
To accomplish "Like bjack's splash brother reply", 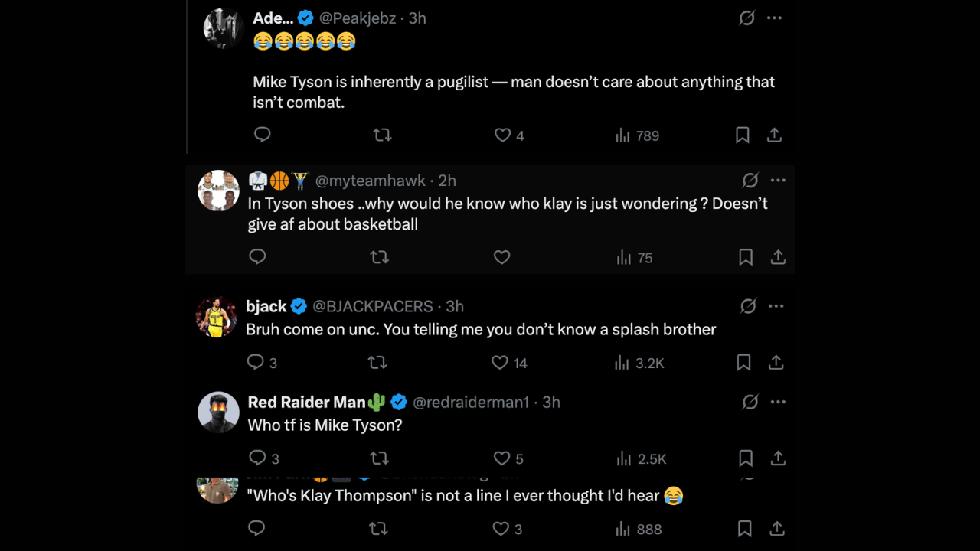I will pyautogui.click(x=500, y=362).
